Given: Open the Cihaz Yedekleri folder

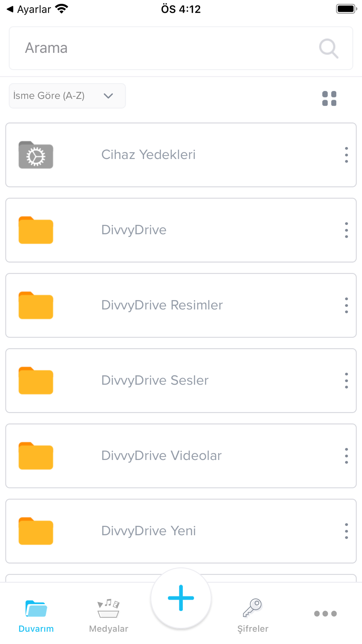Looking at the screenshot, I should click(x=148, y=155).
